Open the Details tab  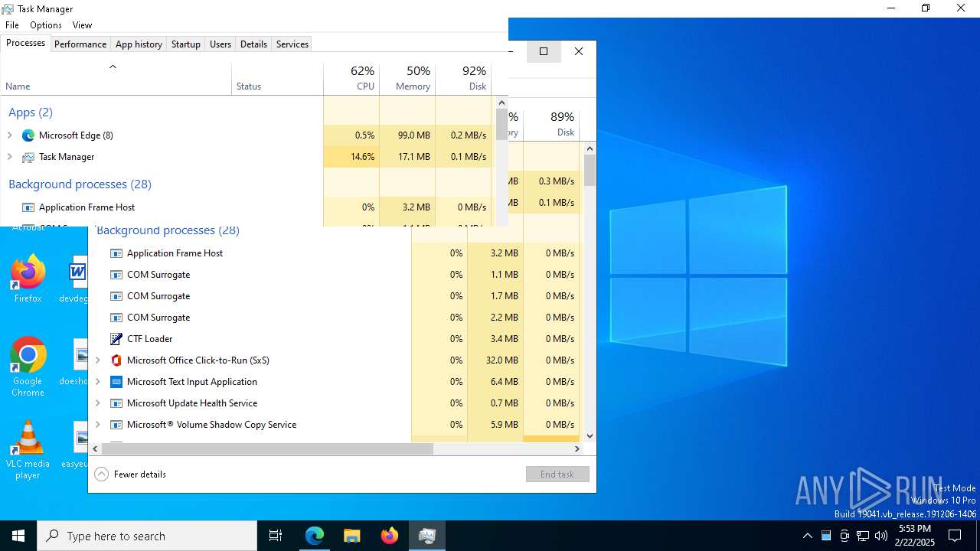tap(253, 44)
